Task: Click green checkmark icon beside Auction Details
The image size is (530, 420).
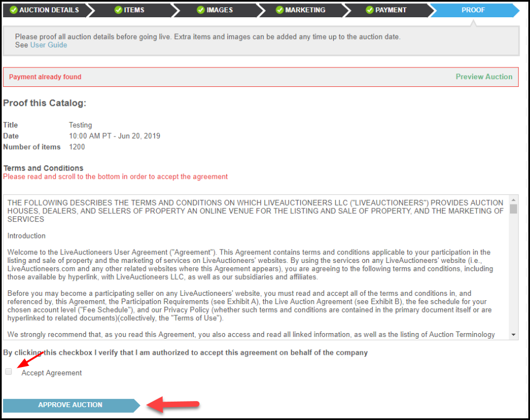Action: [13, 10]
